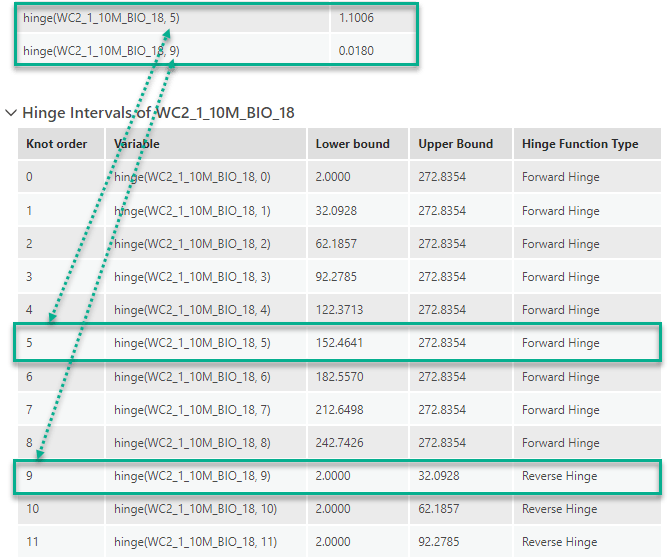Select the lower bound value 122.3713
Screen dimensions: 670x559
[x=339, y=310]
